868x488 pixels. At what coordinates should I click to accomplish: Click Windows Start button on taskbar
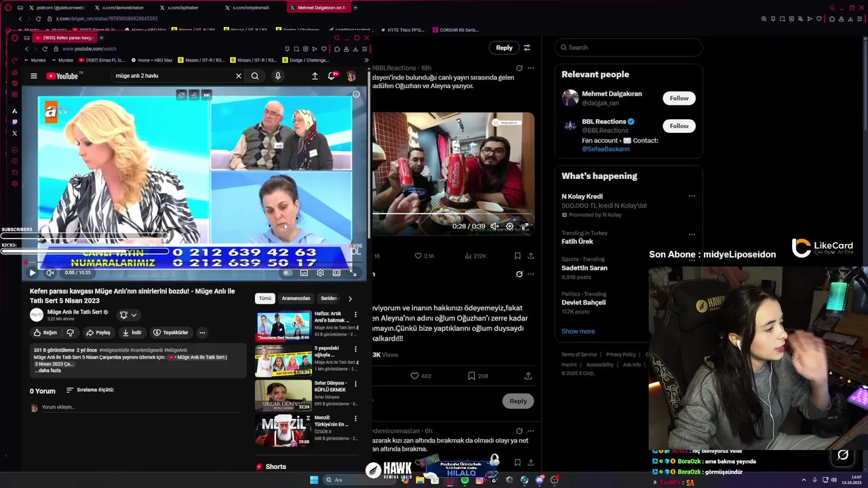tap(314, 480)
